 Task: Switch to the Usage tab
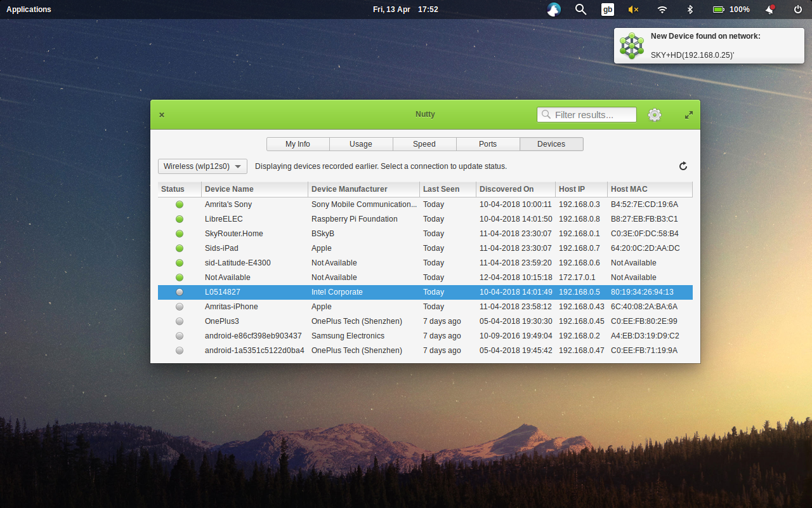[361, 144]
